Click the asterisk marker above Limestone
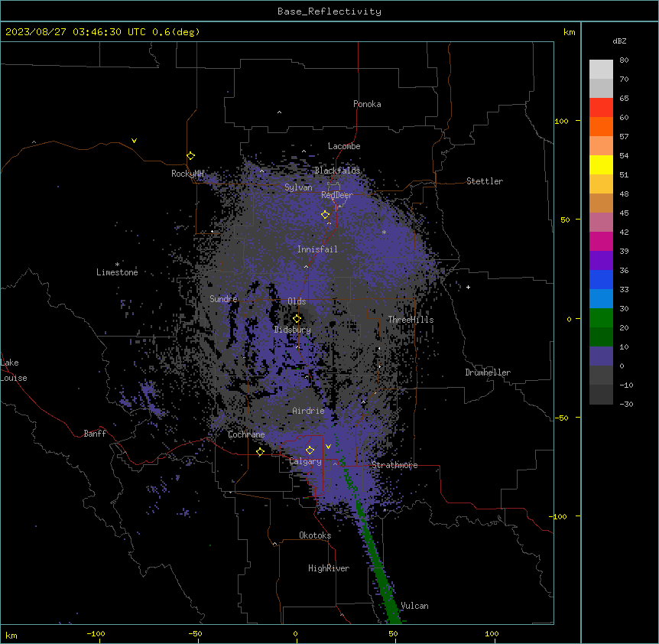The width and height of the screenshot is (659, 644). pos(117,265)
